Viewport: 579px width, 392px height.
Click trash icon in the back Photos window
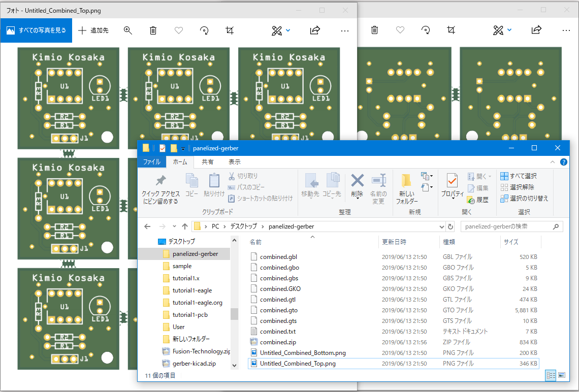(x=374, y=30)
